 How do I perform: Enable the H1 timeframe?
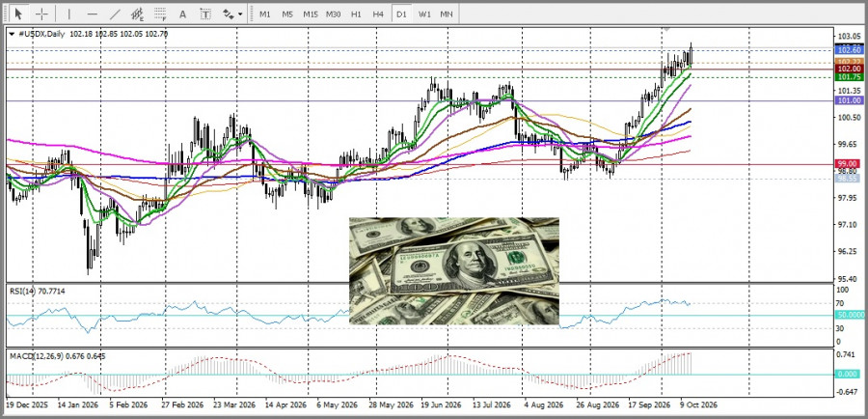356,14
